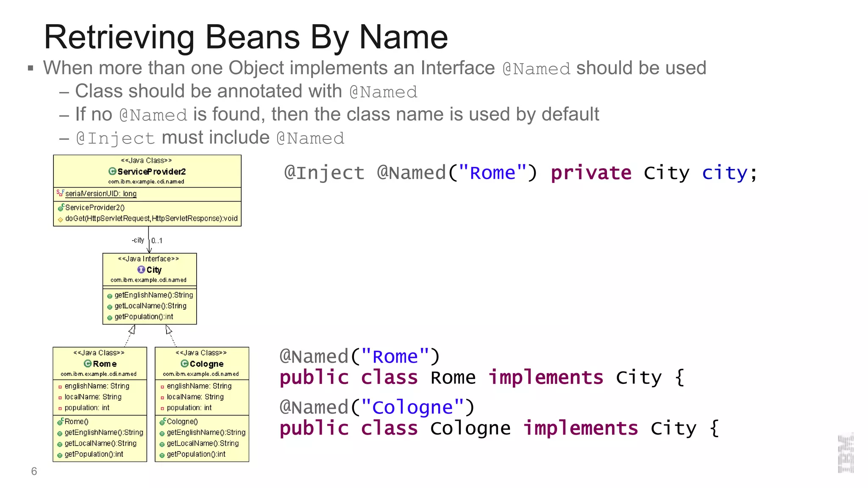Click Rome's population field icon

click(x=60, y=408)
